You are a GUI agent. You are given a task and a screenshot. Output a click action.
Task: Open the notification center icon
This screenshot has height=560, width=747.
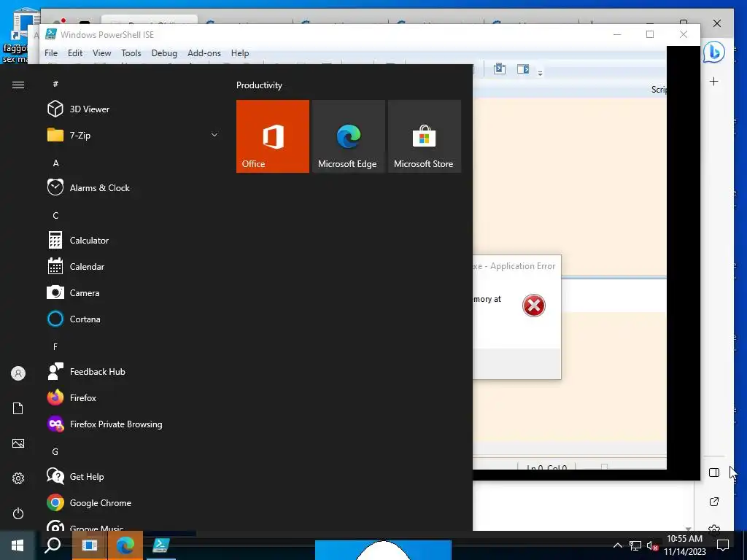pos(723,545)
